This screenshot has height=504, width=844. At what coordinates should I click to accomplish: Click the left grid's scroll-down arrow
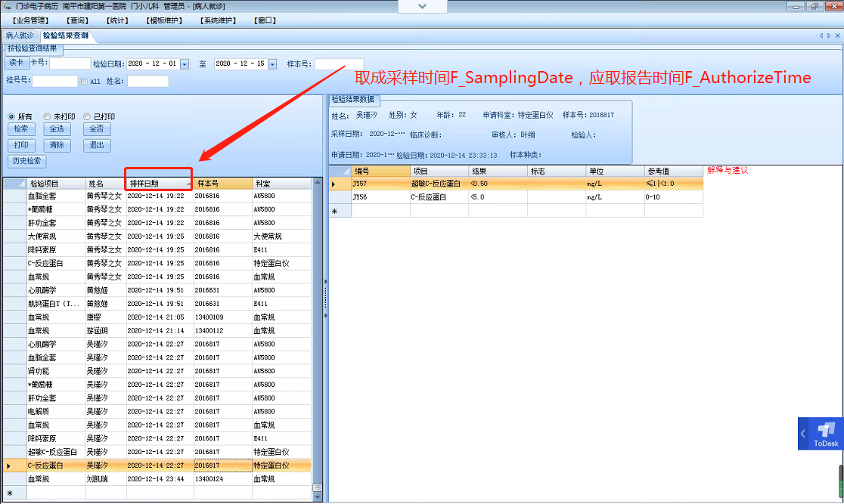(x=317, y=497)
